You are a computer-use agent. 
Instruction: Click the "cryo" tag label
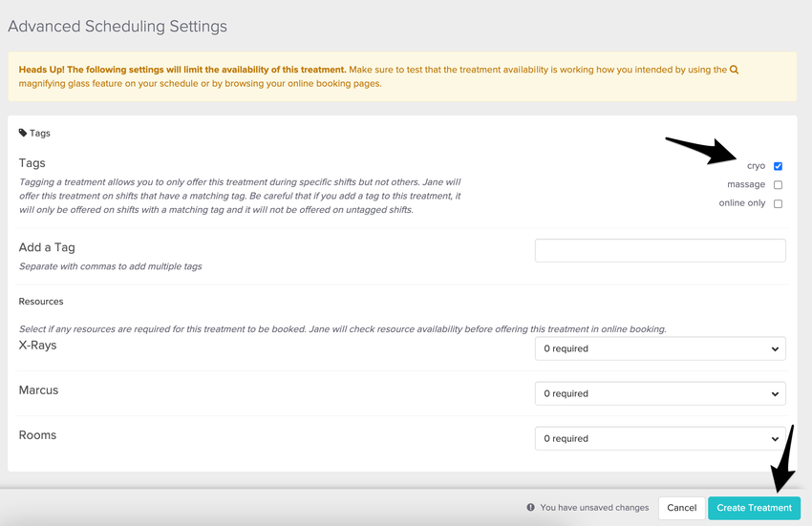coord(756,166)
